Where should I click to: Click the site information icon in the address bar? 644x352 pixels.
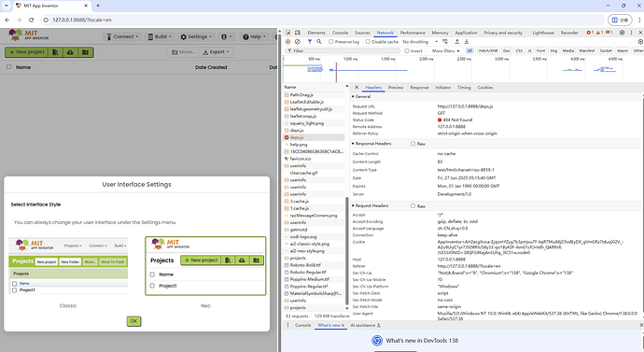click(x=46, y=20)
